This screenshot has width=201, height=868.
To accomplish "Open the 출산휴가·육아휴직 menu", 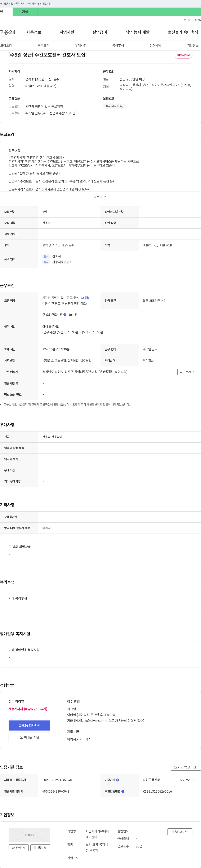I will [x=183, y=32].
